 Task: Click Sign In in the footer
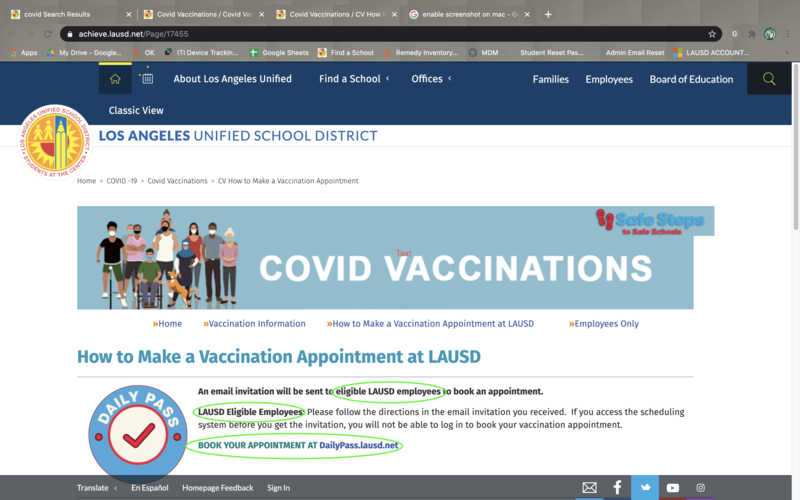pyautogui.click(x=278, y=488)
